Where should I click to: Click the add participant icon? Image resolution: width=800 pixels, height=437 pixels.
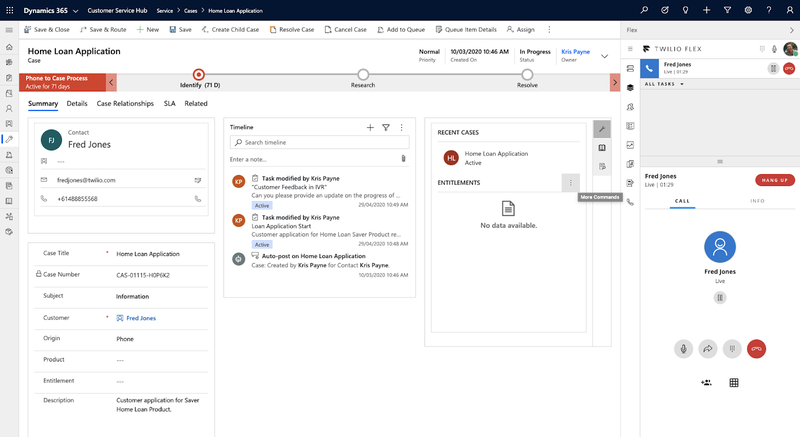pos(707,383)
